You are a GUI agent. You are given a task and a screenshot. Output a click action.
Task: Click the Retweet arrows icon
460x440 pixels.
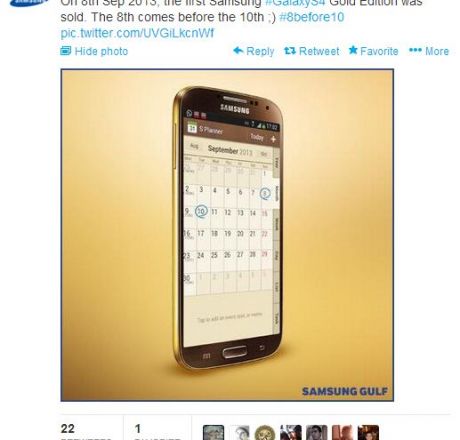(x=290, y=51)
